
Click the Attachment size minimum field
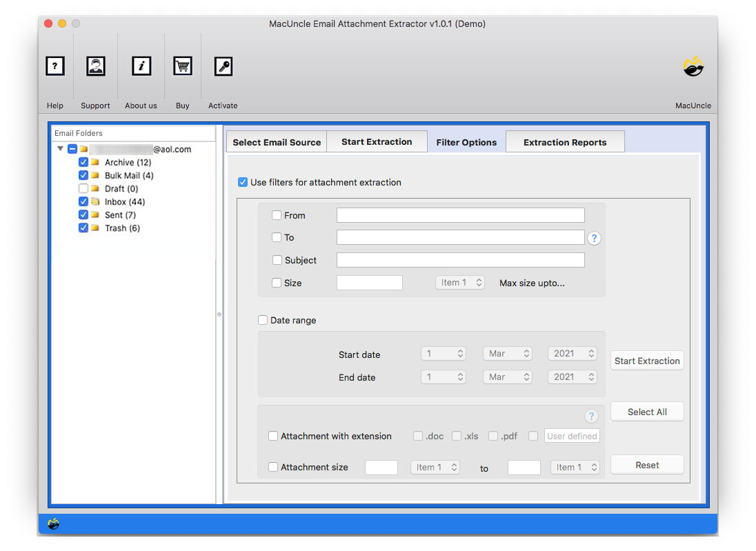pos(381,467)
